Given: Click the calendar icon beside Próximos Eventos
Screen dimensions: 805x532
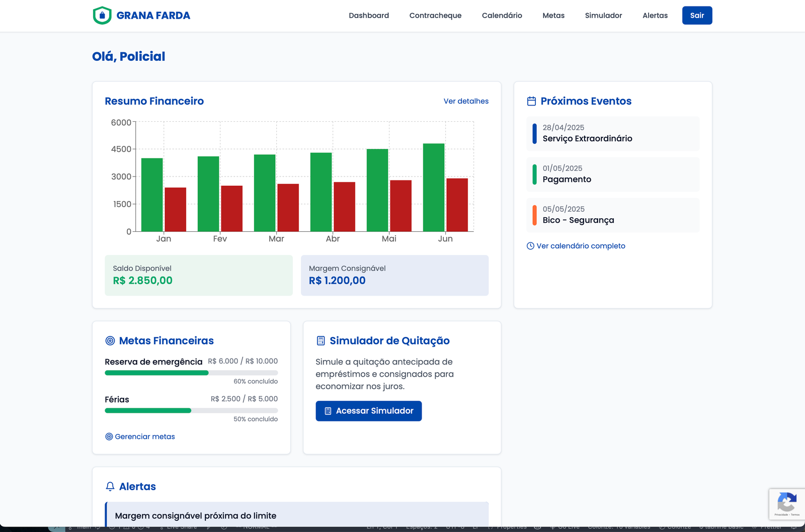Looking at the screenshot, I should tap(531, 101).
